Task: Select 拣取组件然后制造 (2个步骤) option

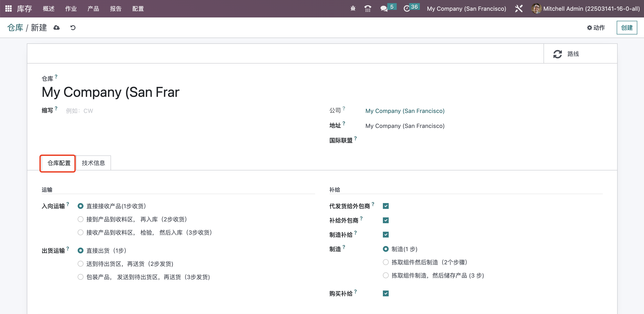Action: click(386, 262)
